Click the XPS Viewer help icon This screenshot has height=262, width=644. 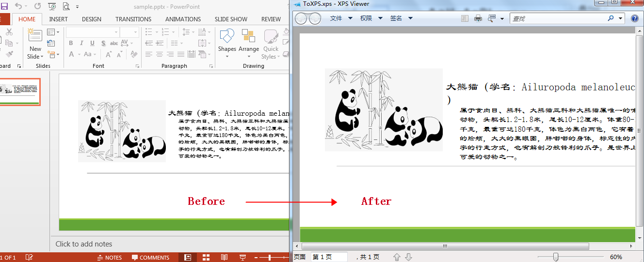(x=635, y=18)
